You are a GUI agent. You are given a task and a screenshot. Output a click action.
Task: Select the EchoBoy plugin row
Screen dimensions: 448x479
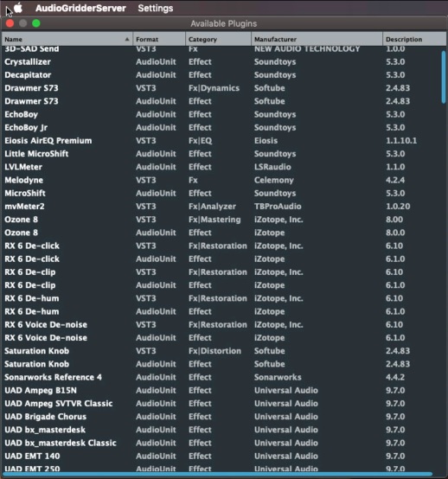pyautogui.click(x=221, y=114)
